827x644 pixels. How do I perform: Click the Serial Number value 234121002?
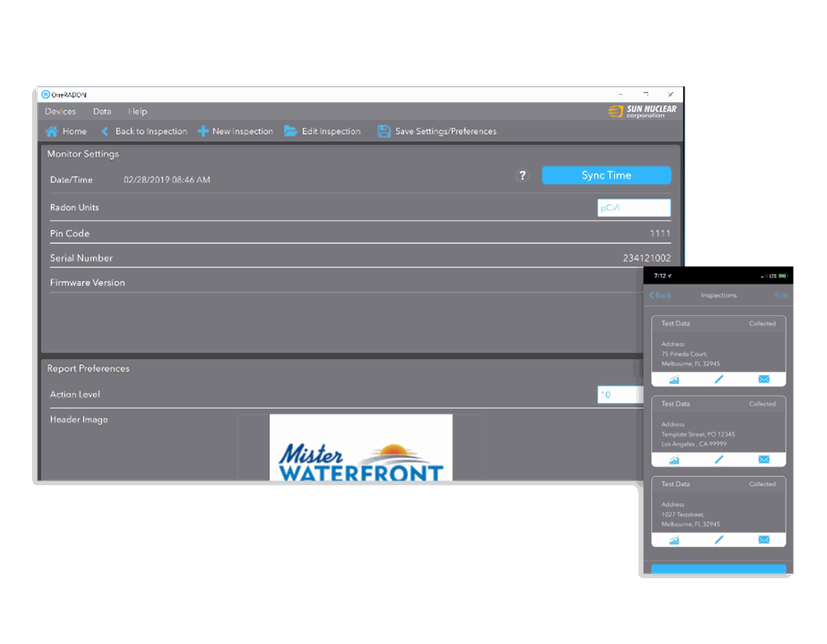[x=647, y=258]
